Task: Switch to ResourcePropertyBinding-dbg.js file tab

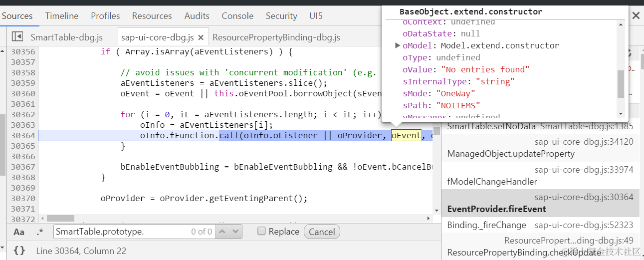Action: 276,37
